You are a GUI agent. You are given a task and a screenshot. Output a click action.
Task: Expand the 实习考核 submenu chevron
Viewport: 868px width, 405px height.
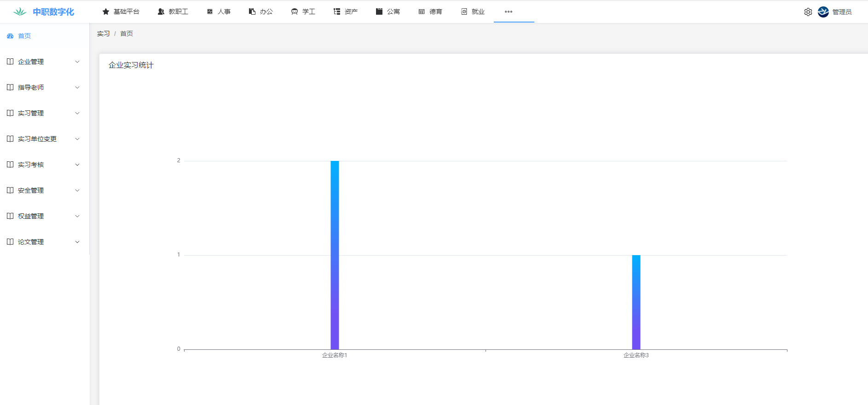(x=77, y=165)
